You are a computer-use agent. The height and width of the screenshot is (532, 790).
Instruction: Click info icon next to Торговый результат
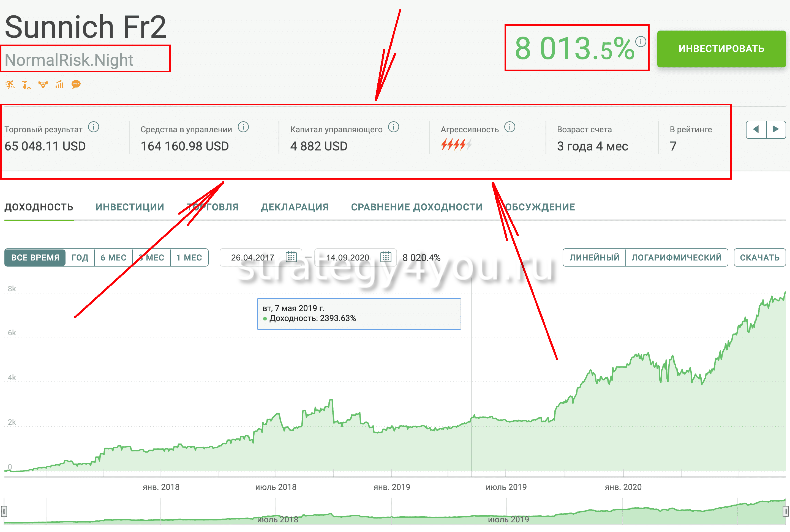(93, 127)
